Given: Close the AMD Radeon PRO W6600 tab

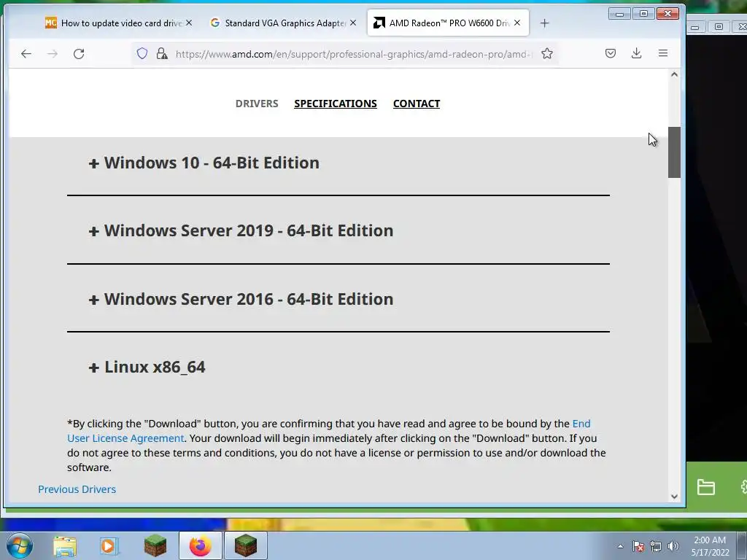Looking at the screenshot, I should pos(517,23).
